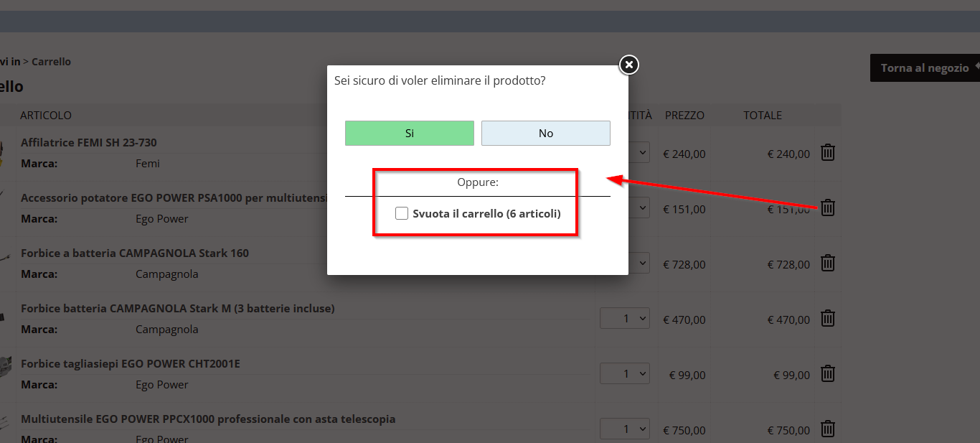This screenshot has width=980, height=443.
Task: Tick the Svuota il carrello checkbox
Action: [402, 213]
